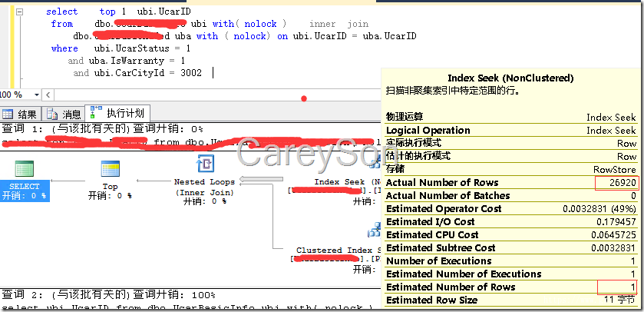644x312 pixels.
Task: Switch to the 结果 tab
Action: pyautogui.click(x=21, y=114)
